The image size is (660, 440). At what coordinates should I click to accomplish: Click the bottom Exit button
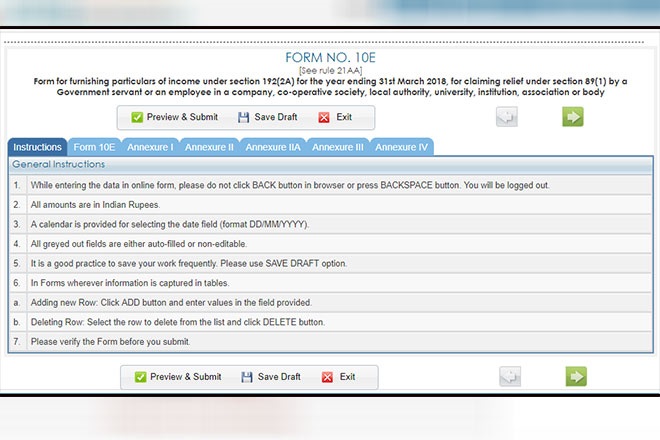click(x=337, y=377)
